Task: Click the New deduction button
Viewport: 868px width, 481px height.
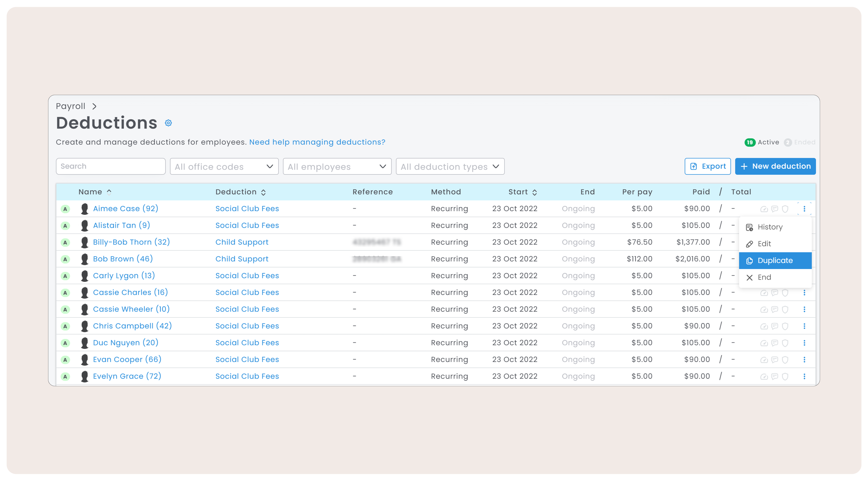Action: [x=775, y=166]
